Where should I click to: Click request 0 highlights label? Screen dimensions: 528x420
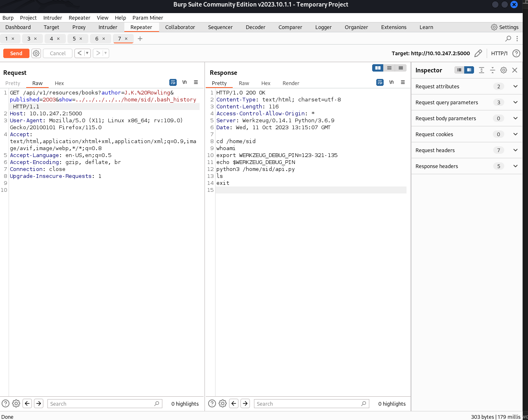pyautogui.click(x=185, y=404)
